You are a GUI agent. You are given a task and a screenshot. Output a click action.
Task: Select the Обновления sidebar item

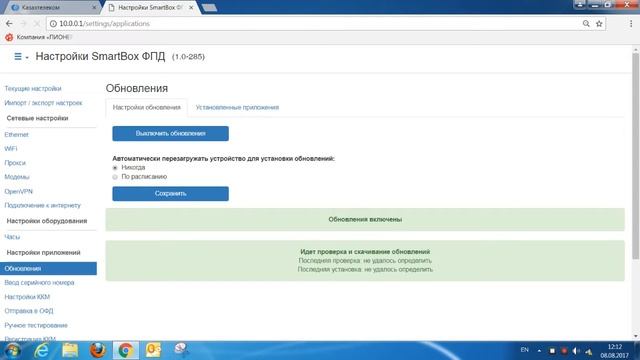pyautogui.click(x=48, y=269)
